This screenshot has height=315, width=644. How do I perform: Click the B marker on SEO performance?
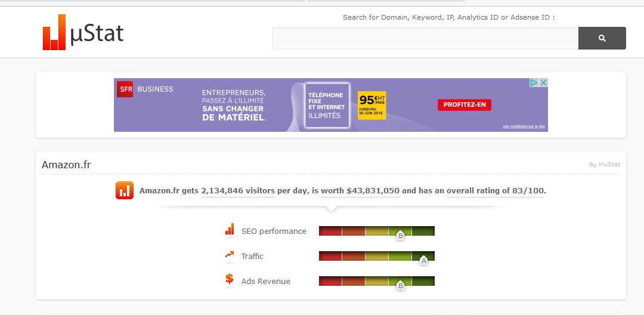(x=401, y=236)
